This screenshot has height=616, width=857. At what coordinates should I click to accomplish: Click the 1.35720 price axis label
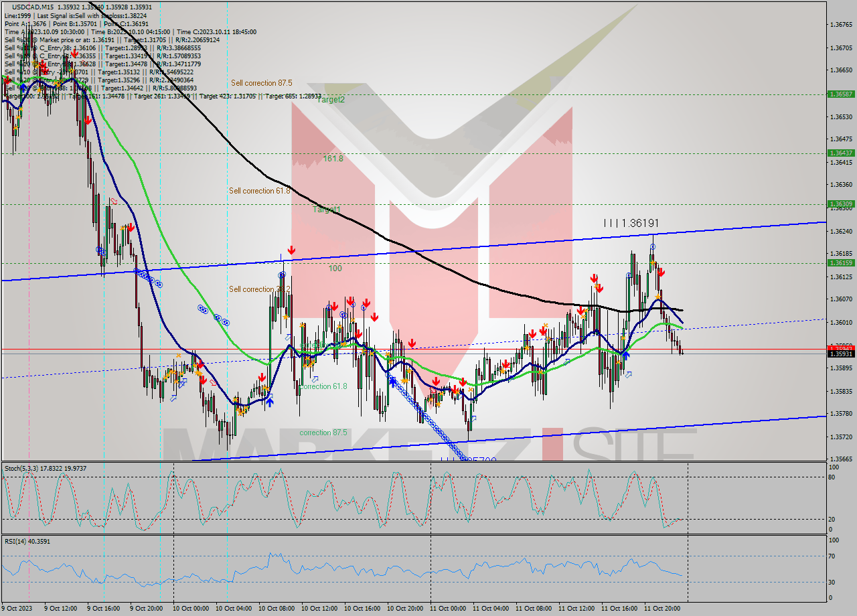tap(840, 437)
